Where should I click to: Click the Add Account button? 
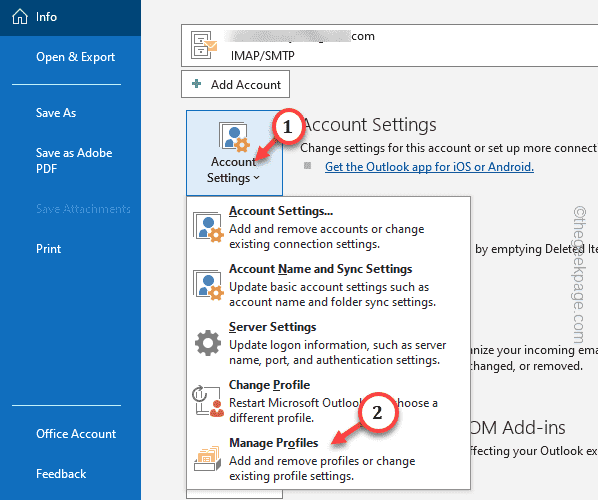(235, 84)
